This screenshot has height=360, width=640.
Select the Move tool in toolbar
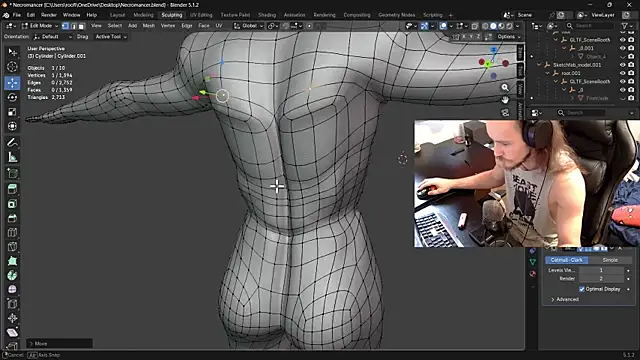(x=12, y=83)
